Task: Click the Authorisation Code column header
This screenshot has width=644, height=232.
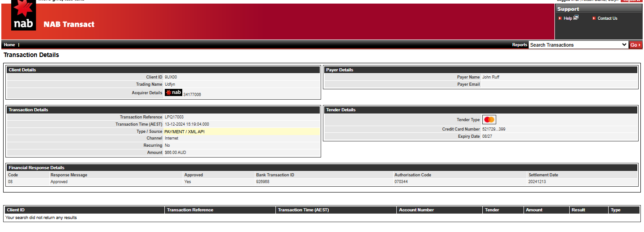Action: (x=413, y=175)
